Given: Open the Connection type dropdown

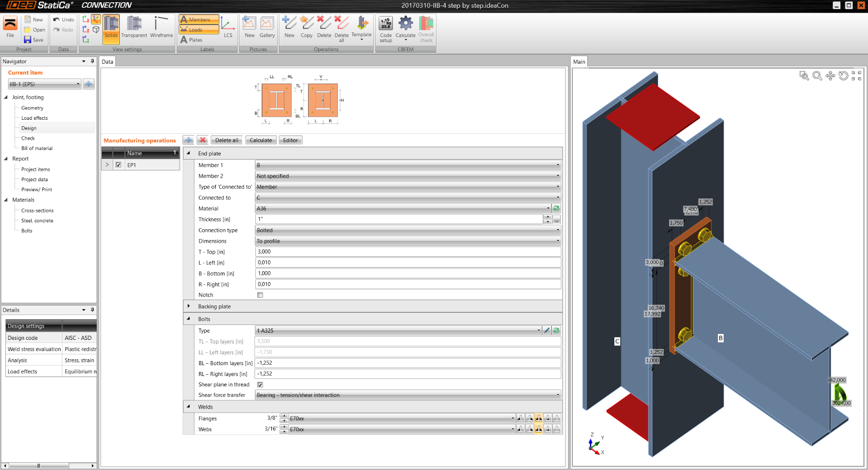Looking at the screenshot, I should (408, 230).
